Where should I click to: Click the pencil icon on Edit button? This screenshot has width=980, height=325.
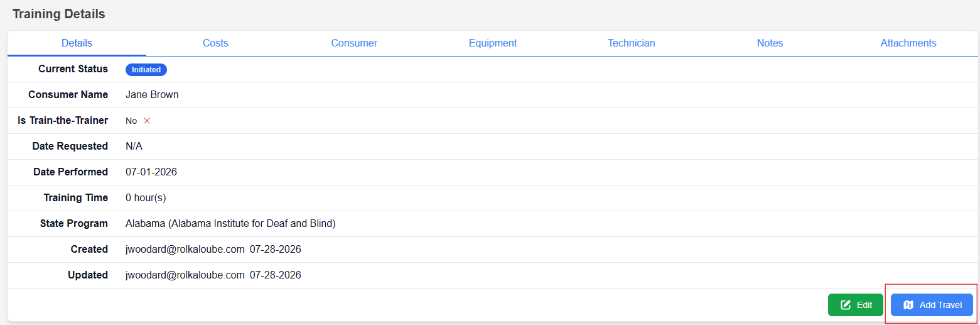(x=846, y=305)
